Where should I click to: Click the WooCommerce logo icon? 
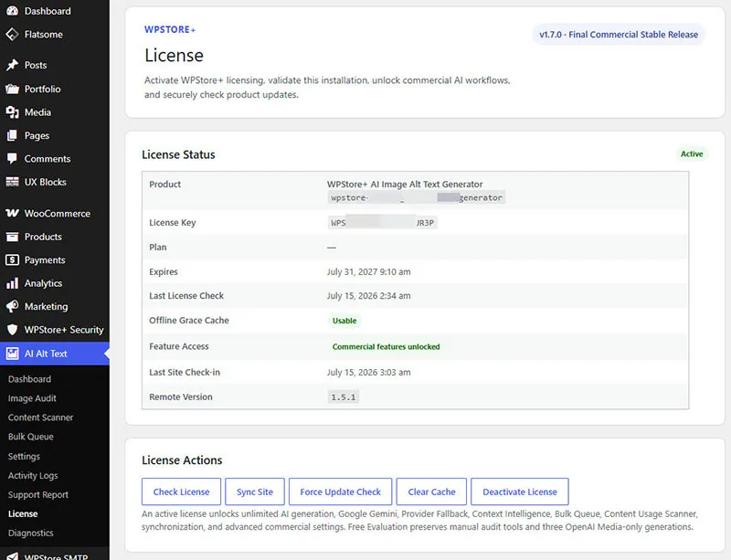click(12, 214)
